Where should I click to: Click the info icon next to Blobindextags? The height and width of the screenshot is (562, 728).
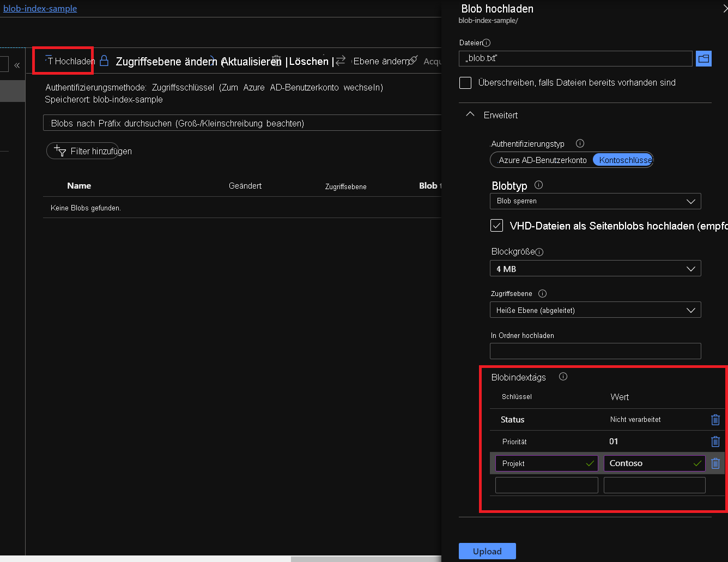pos(563,377)
